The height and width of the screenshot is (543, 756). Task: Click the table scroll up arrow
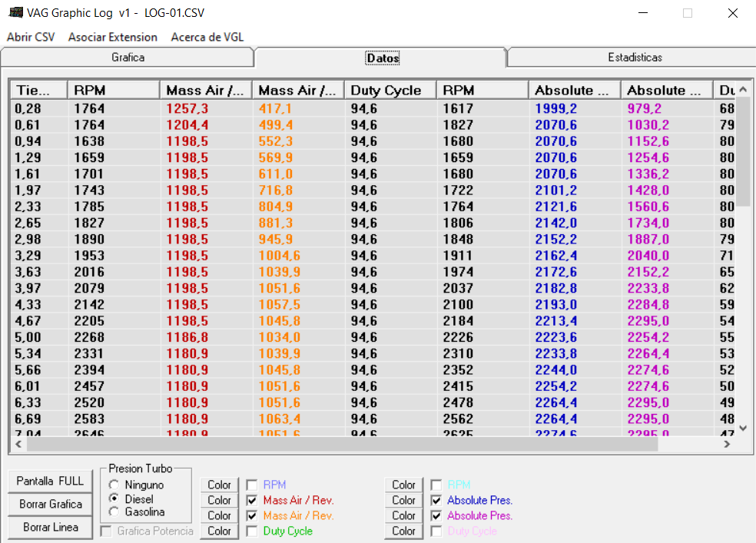(743, 89)
